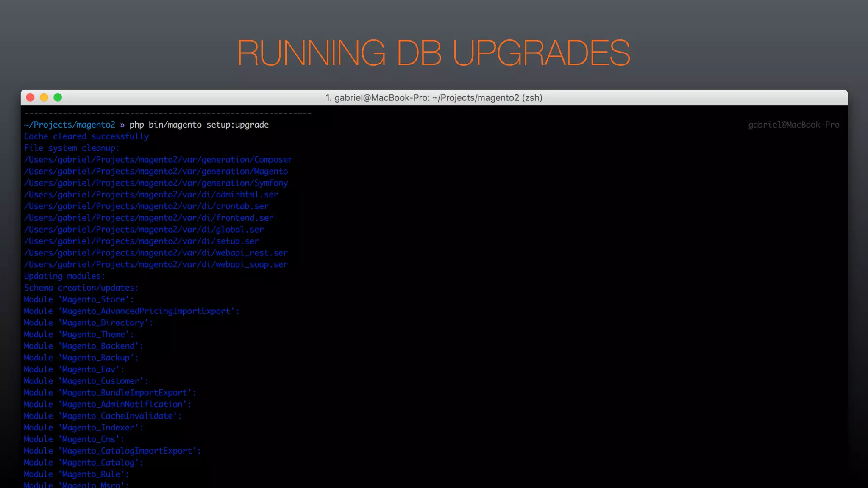Click the var/di/frontend.ser path line
The height and width of the screenshot is (488, 868).
[149, 218]
